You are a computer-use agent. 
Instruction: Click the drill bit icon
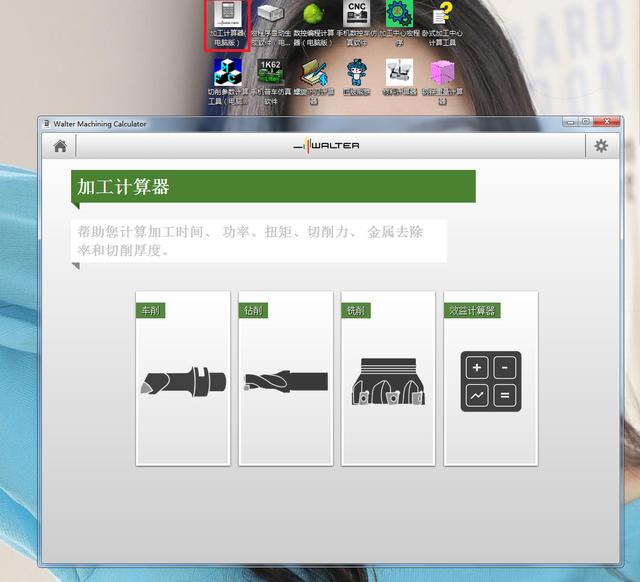click(x=286, y=382)
